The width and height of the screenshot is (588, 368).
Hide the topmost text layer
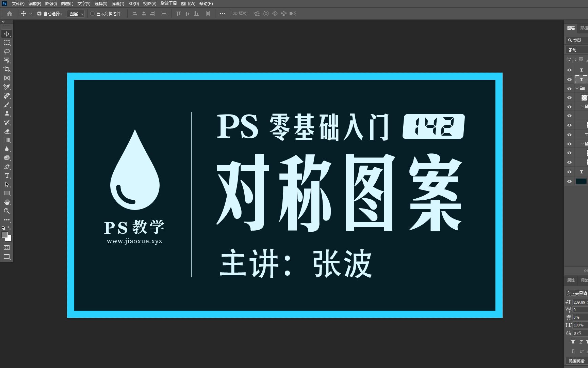(x=569, y=70)
